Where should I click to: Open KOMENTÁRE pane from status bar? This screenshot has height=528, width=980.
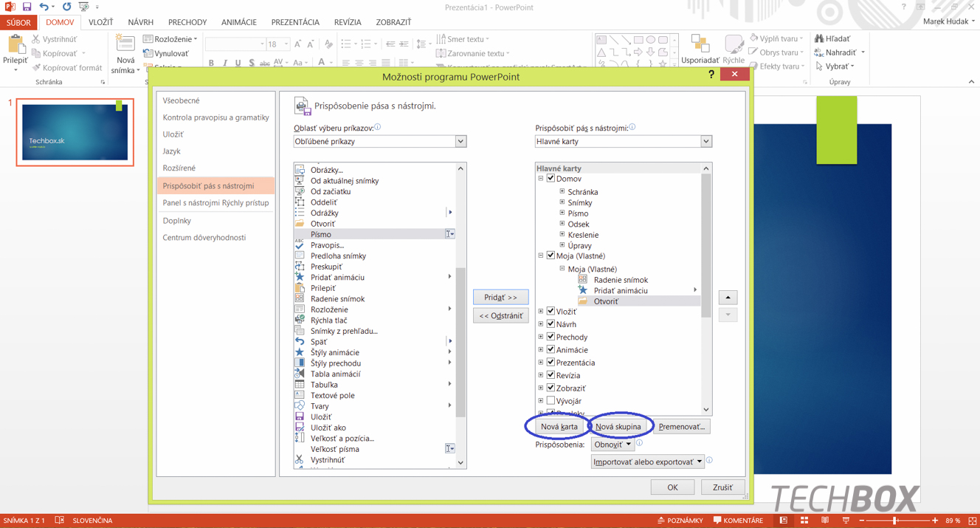738,521
